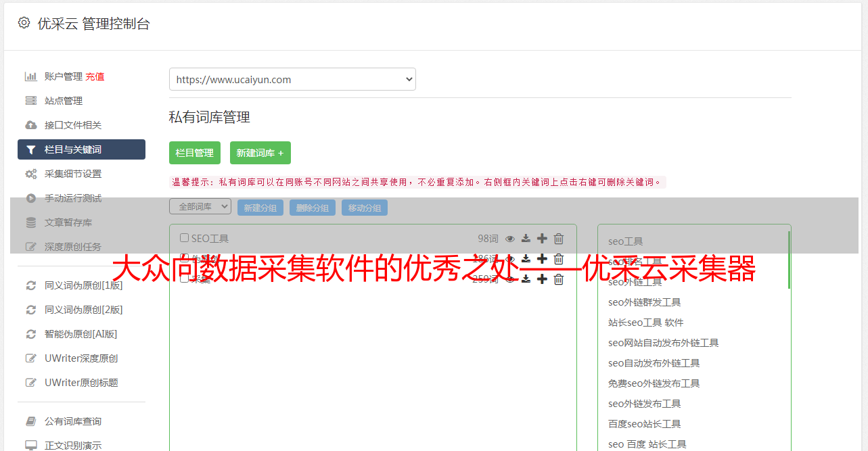The image size is (868, 451).
Task: Click the 删除分组 button
Action: [x=313, y=208]
